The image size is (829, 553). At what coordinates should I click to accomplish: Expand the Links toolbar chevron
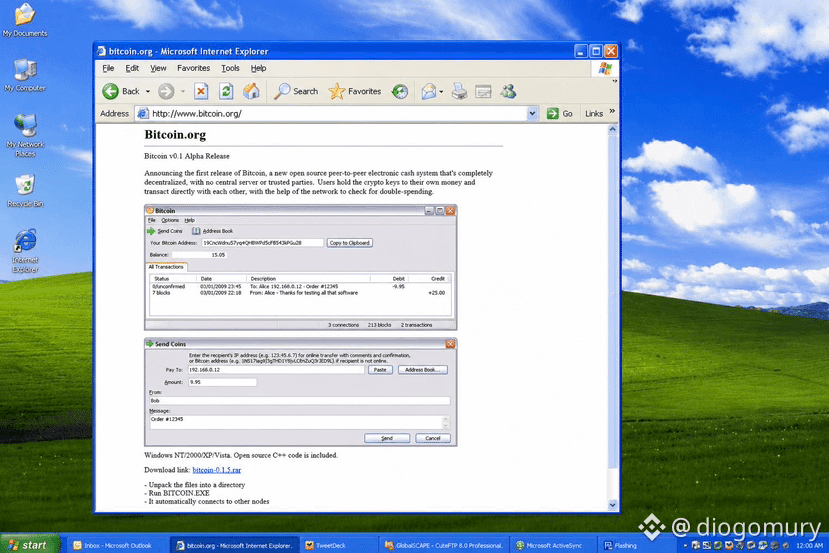[612, 111]
